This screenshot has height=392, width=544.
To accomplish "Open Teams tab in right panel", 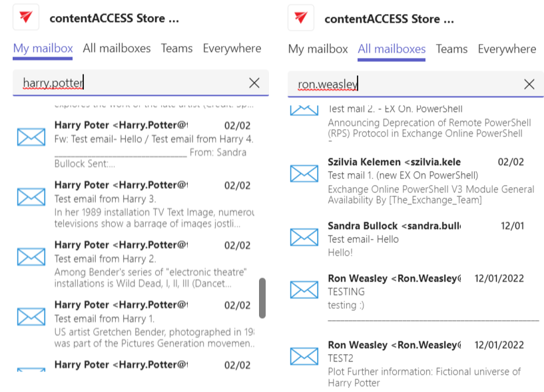I will click(x=451, y=49).
